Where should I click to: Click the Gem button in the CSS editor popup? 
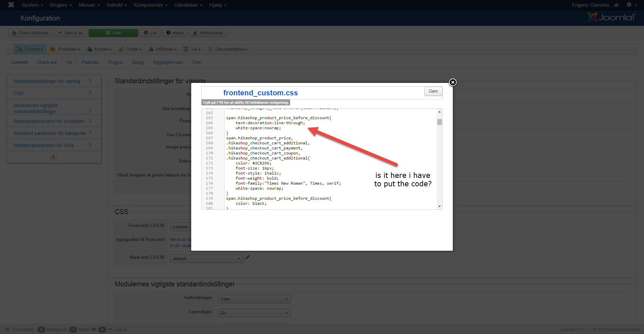click(x=433, y=91)
